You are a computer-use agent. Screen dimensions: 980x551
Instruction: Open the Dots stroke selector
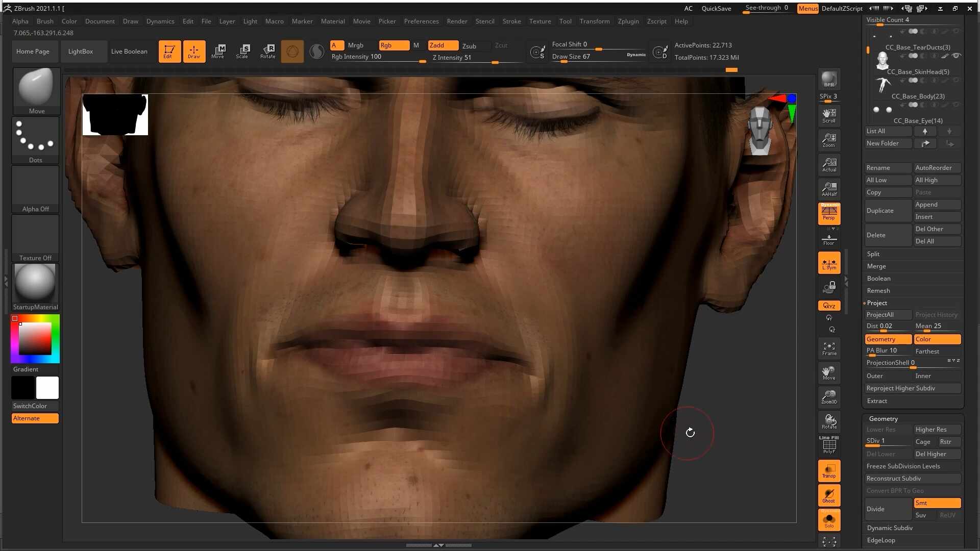(35, 140)
